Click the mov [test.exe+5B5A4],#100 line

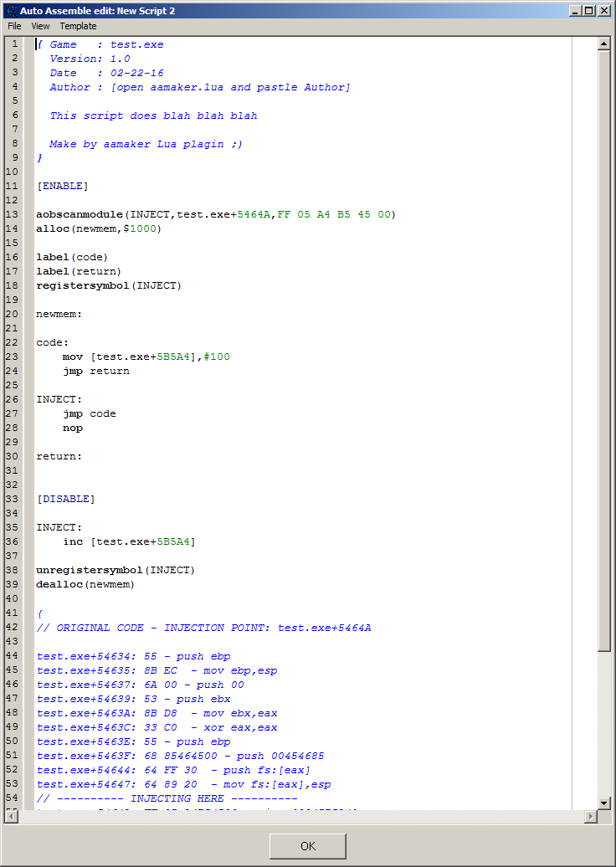tap(146, 357)
